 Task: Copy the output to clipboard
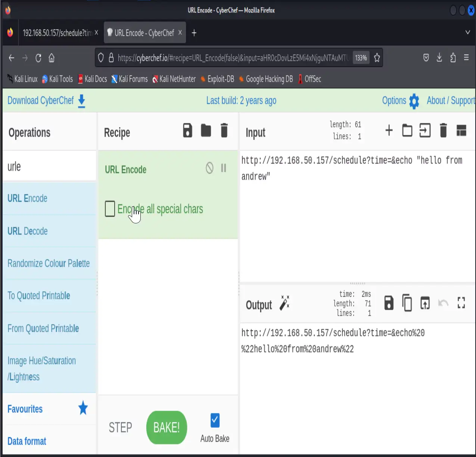(x=407, y=303)
